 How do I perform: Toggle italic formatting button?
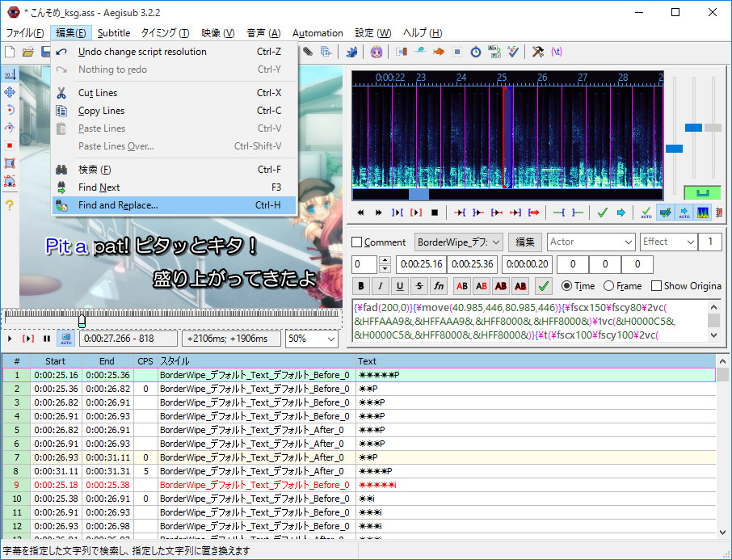[x=380, y=286]
